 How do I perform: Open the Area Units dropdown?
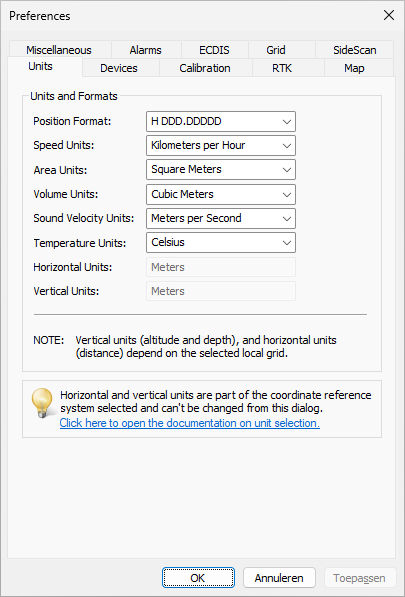(x=221, y=169)
